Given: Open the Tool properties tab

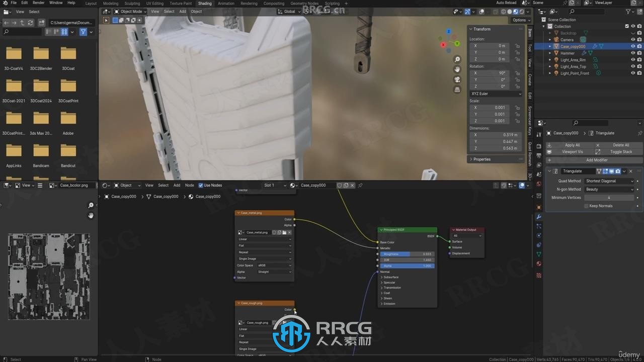Looking at the screenshot, I should point(539,133).
